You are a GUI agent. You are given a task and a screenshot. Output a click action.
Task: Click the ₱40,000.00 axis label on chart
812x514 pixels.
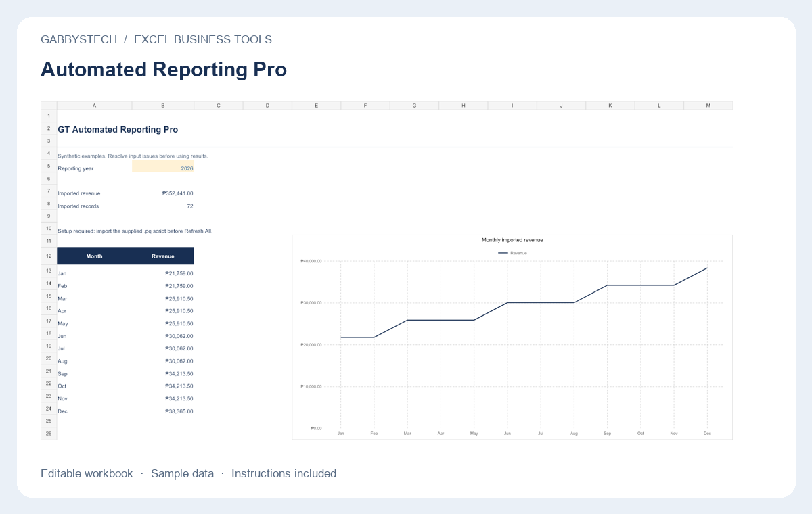click(311, 261)
